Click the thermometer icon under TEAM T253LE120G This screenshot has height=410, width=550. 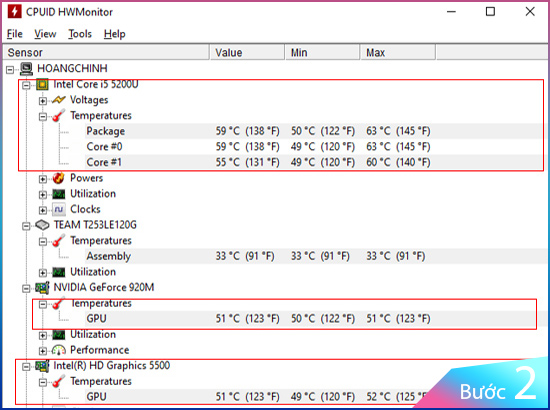(x=59, y=241)
